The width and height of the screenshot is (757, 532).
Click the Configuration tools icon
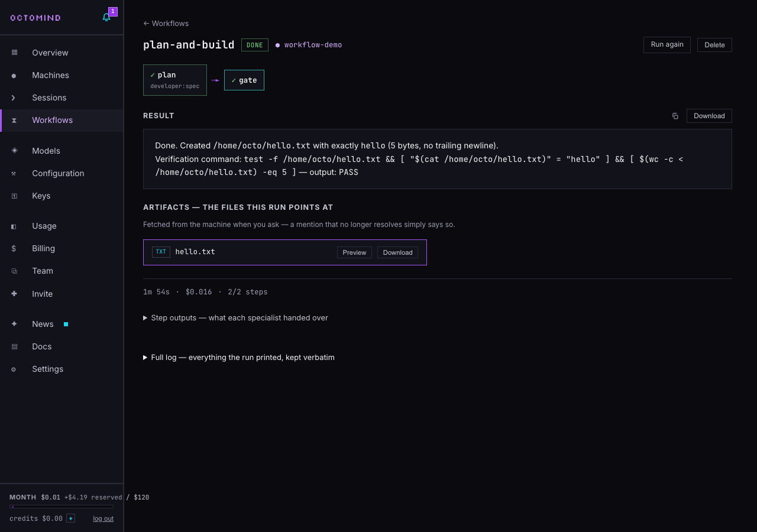(x=14, y=173)
